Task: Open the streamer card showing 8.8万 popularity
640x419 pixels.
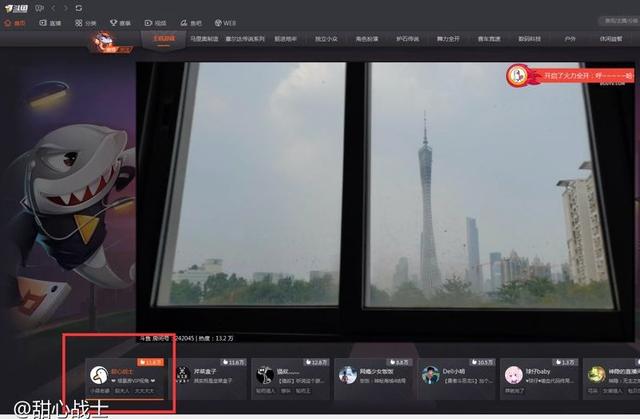Action: pos(373,379)
